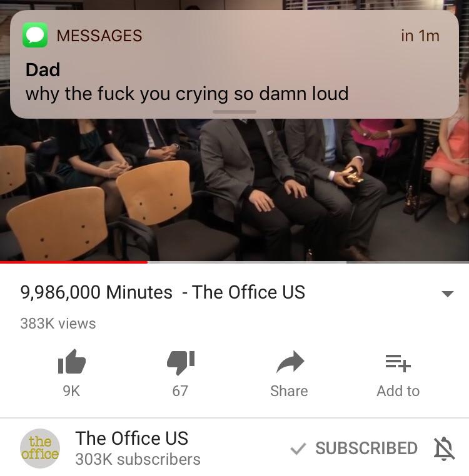Tap the thumbs up like icon
469x476 pixels.
(x=72, y=361)
